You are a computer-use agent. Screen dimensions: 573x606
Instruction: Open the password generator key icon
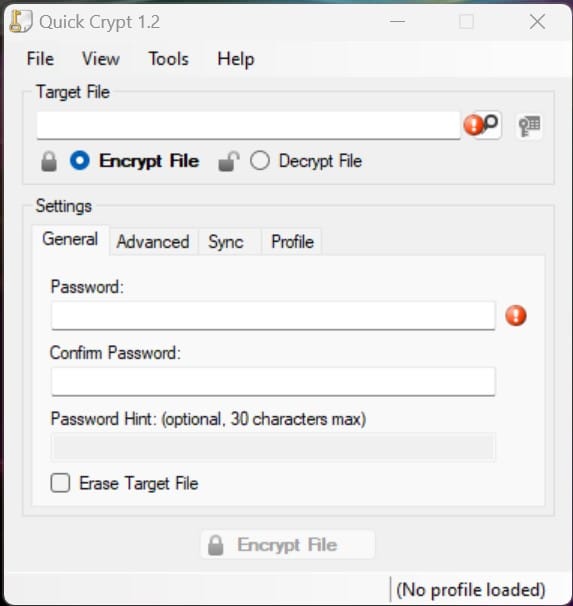coord(529,126)
